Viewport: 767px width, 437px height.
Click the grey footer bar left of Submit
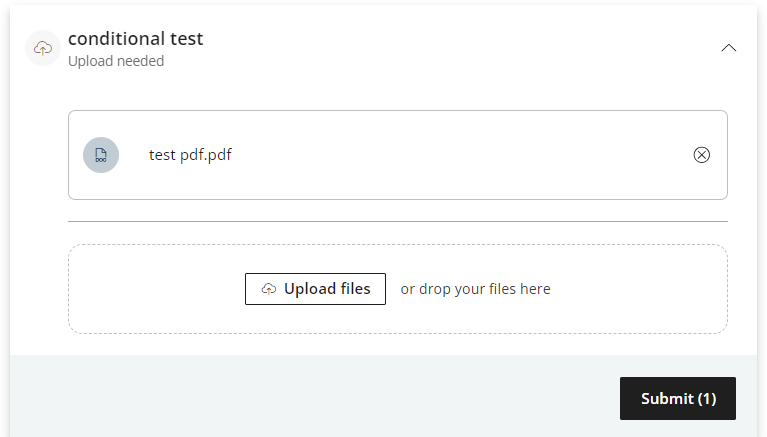coord(313,396)
